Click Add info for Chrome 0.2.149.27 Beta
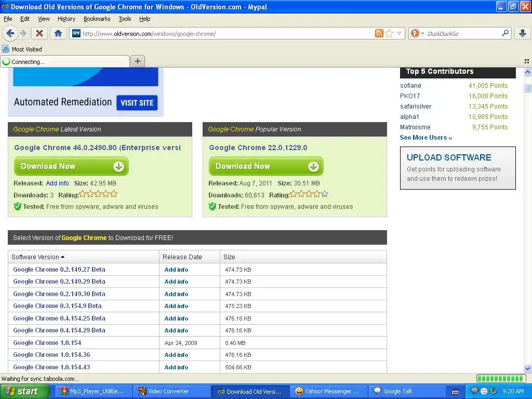This screenshot has width=532, height=399. point(176,270)
